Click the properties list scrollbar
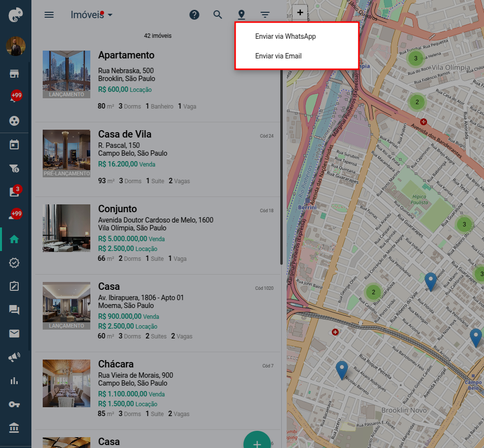Screen dimensions: 484x448 (x=281, y=167)
